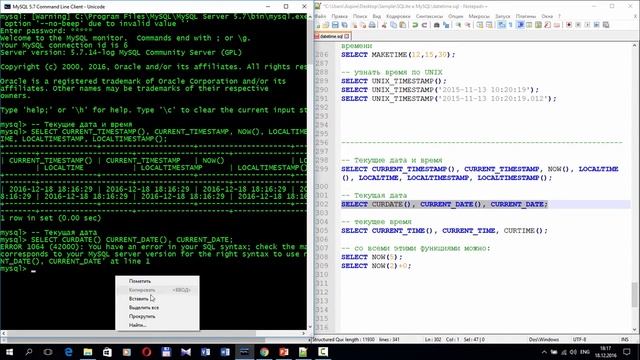640x360 pixels.
Task: Click ENG language indicator in tray
Action: [585, 352]
